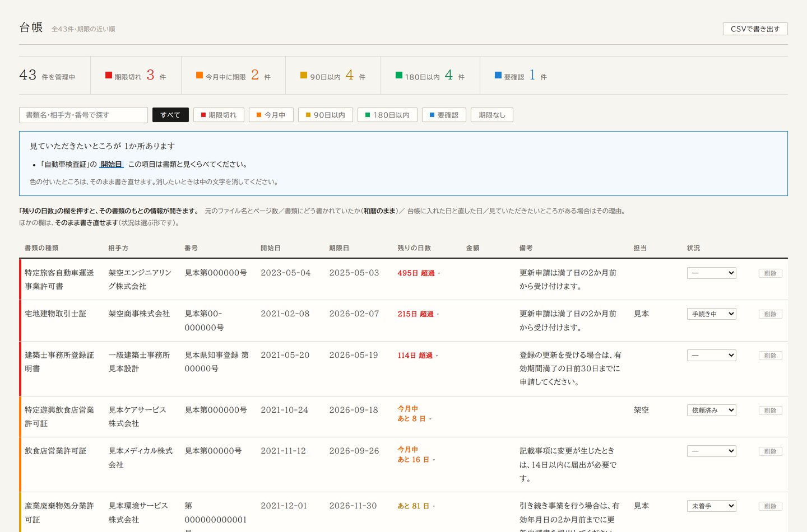Open status dropdown showing 依頼済み

pos(711,410)
